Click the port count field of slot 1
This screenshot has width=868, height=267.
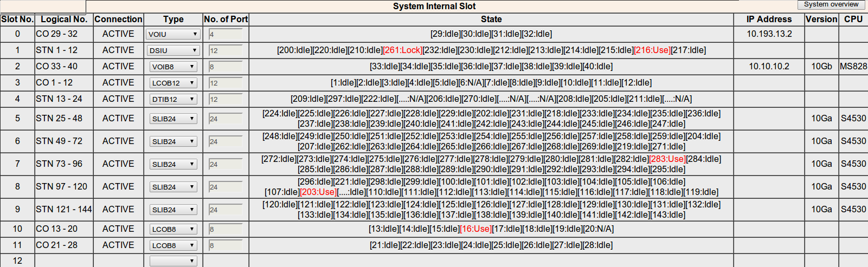(225, 50)
